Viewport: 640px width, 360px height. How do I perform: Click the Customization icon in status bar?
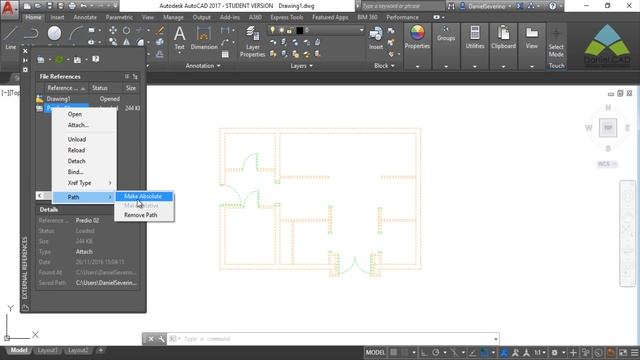pyautogui.click(x=635, y=352)
